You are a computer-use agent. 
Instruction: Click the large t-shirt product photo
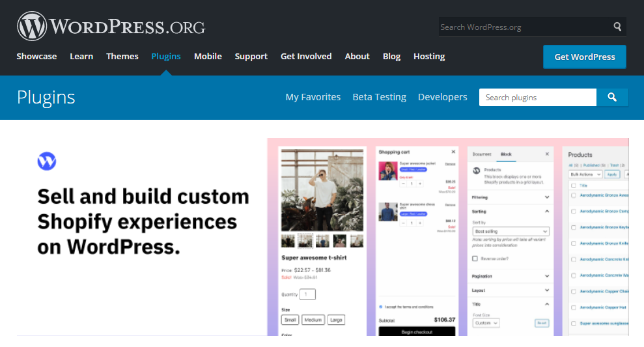pos(322,189)
